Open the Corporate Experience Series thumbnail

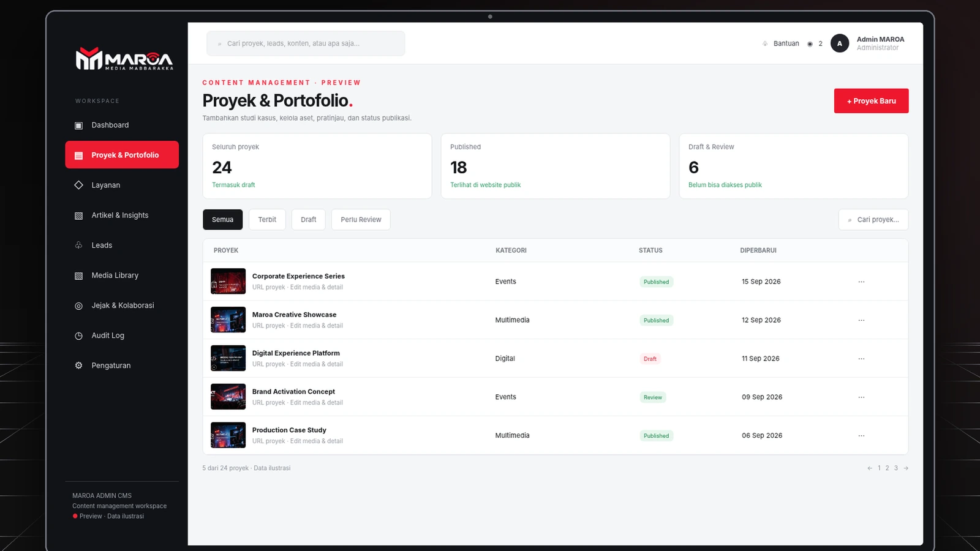tap(228, 282)
